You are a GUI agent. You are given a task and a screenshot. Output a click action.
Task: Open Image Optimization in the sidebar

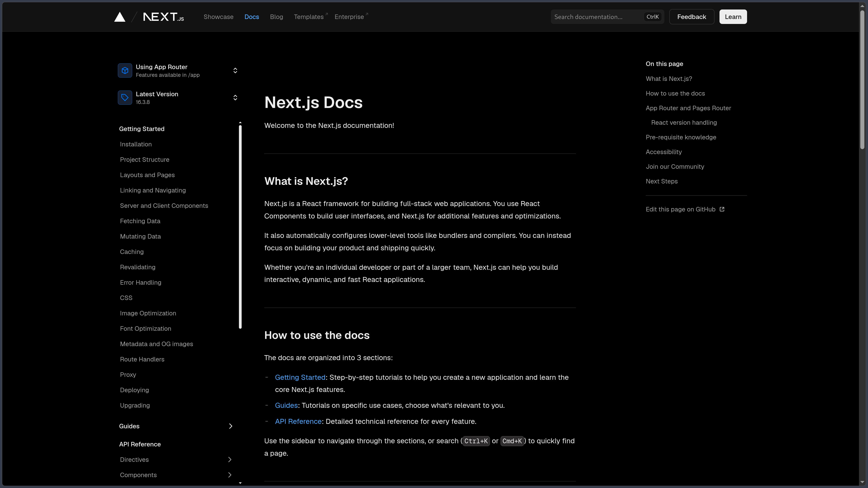click(148, 313)
